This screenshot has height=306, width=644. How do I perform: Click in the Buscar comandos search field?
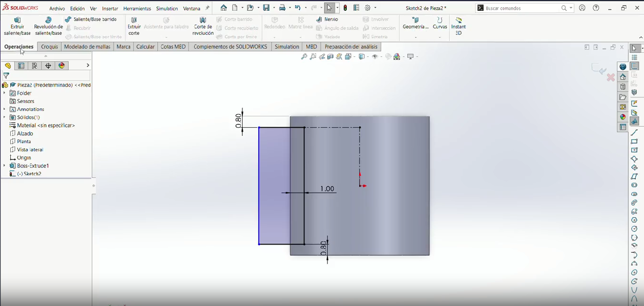(x=522, y=8)
